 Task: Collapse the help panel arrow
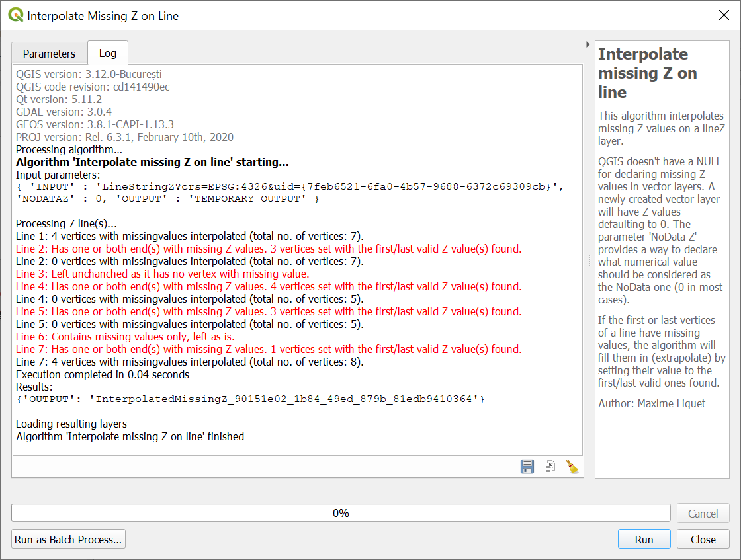click(x=588, y=44)
